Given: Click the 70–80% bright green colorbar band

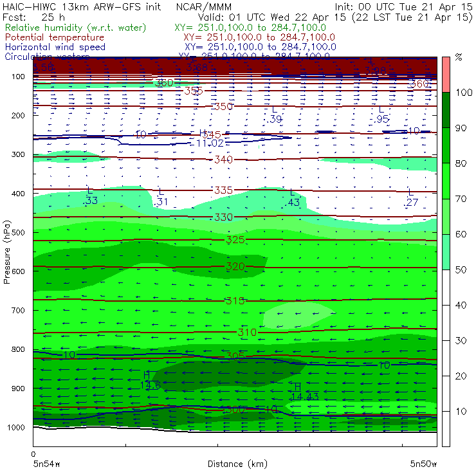Looking at the screenshot, I should tap(446, 181).
